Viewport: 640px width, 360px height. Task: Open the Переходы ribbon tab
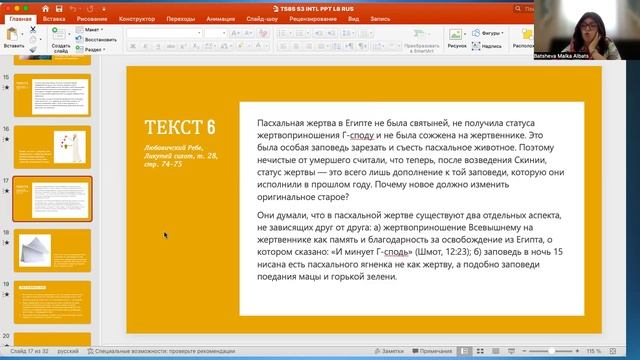pos(180,19)
